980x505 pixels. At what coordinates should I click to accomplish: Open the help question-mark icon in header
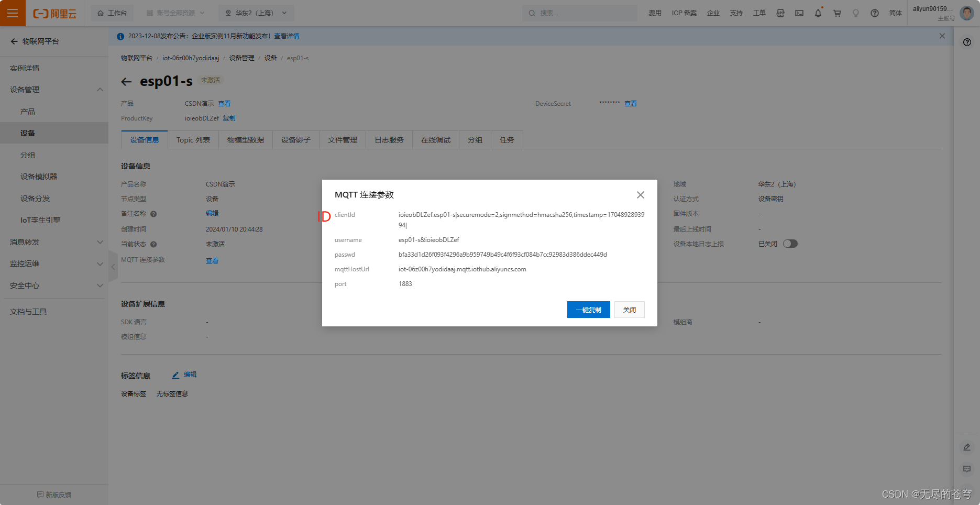pyautogui.click(x=875, y=13)
